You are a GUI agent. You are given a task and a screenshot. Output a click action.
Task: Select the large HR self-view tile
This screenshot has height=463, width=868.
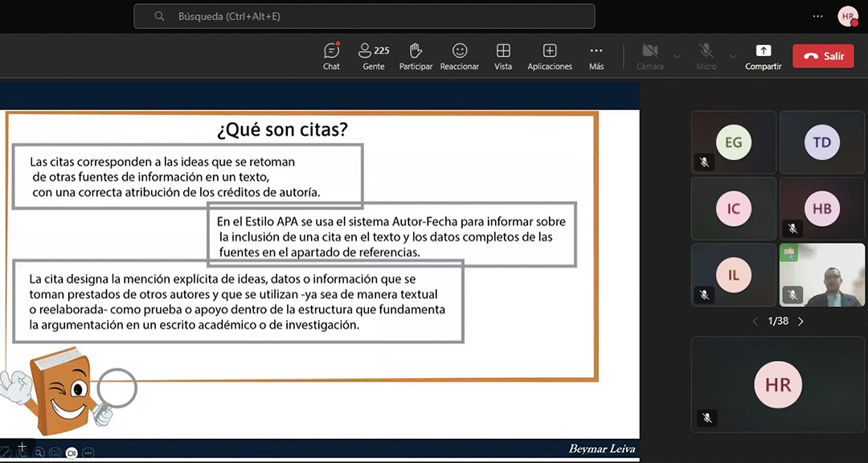pos(778,384)
